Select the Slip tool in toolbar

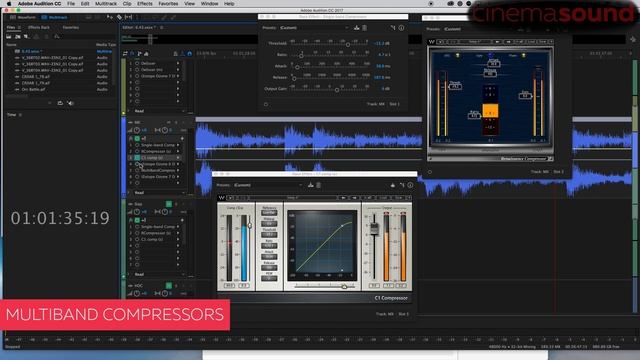tap(128, 17)
